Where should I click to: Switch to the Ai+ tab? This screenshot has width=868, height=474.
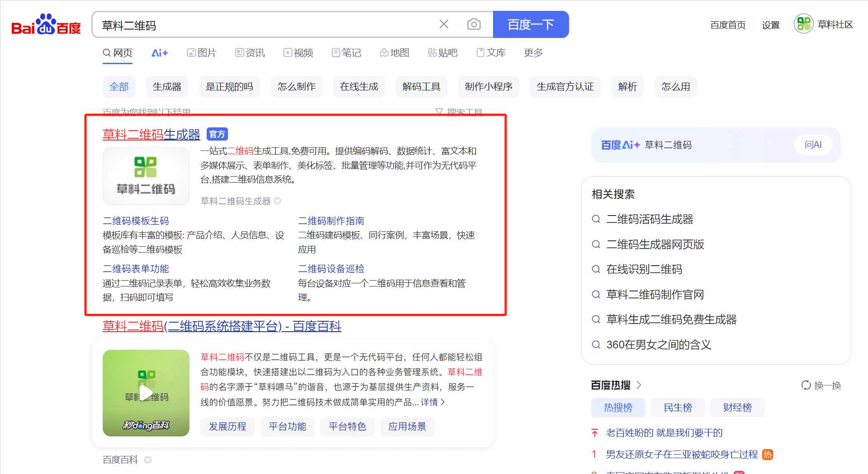tap(160, 53)
